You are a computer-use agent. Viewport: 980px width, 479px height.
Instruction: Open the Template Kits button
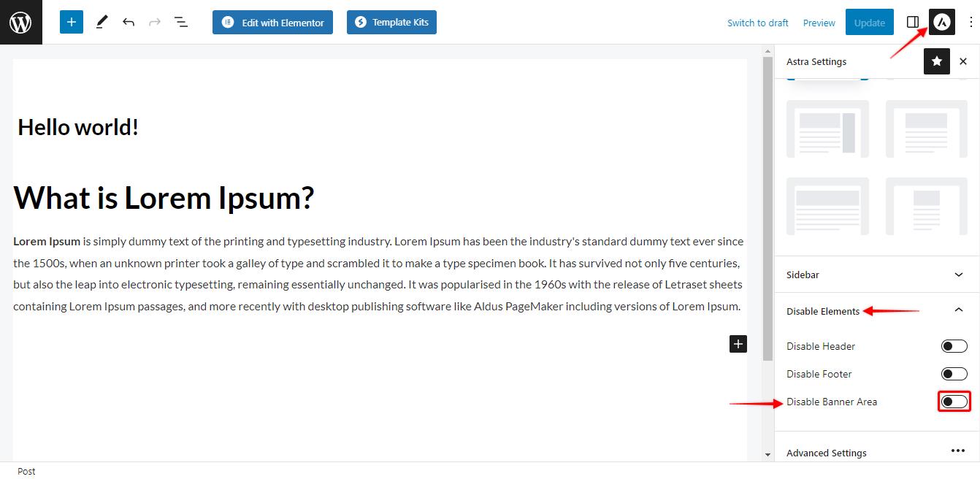click(x=392, y=22)
